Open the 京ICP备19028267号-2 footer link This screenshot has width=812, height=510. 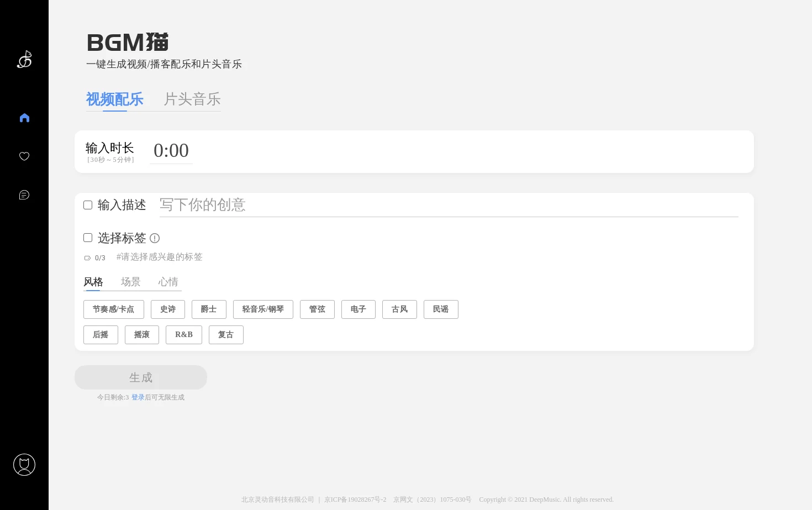[x=355, y=500]
